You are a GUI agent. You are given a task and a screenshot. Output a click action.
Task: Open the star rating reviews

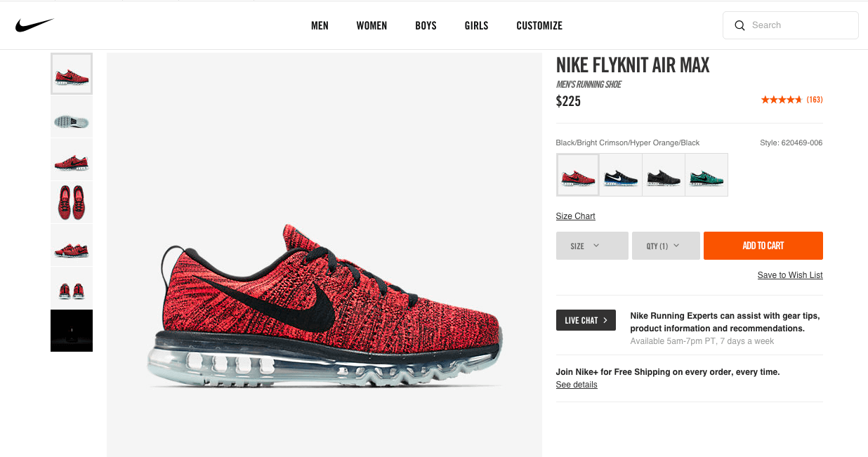pyautogui.click(x=791, y=100)
